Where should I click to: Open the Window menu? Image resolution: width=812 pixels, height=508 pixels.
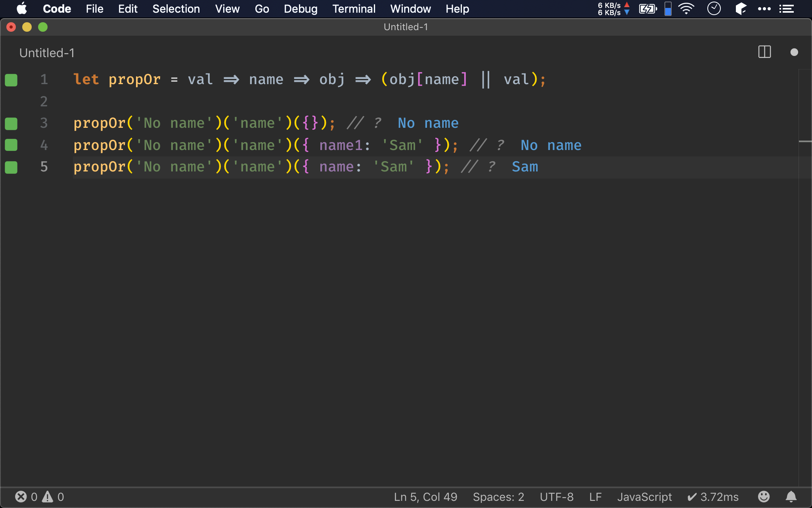tap(410, 9)
